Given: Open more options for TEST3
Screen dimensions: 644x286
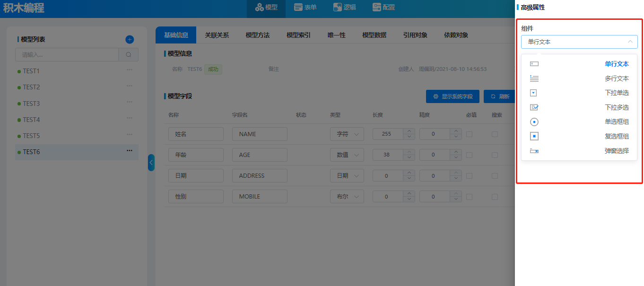Looking at the screenshot, I should [x=130, y=102].
